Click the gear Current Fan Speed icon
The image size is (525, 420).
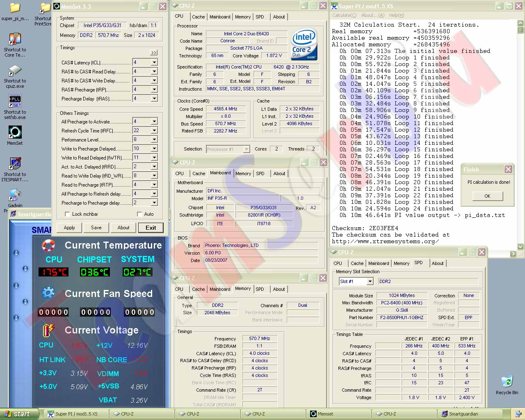coord(48,293)
